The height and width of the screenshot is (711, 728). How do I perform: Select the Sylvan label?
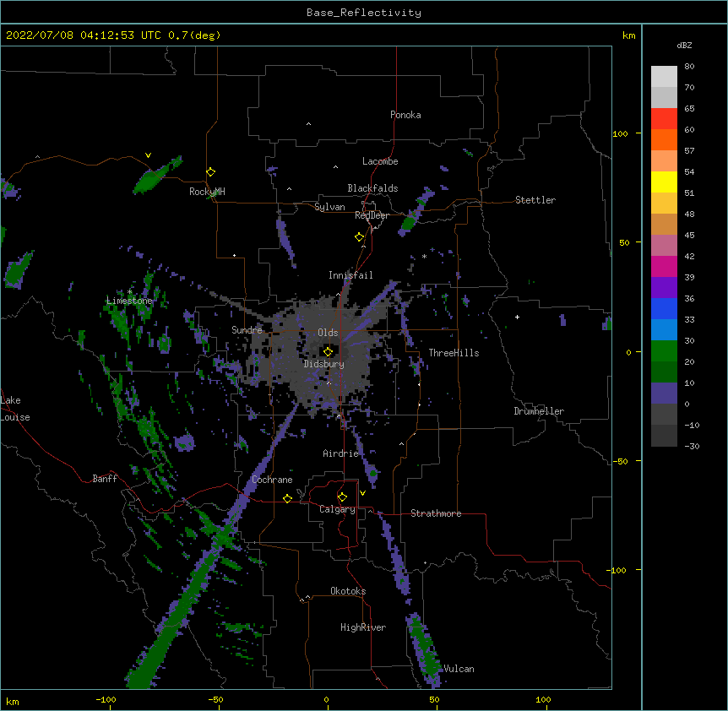[x=329, y=207]
